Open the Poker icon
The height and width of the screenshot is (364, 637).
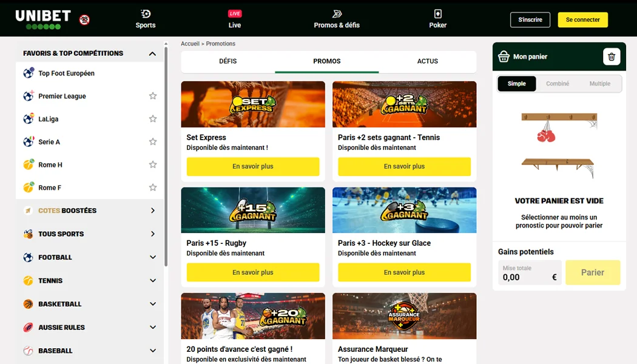coord(437,14)
